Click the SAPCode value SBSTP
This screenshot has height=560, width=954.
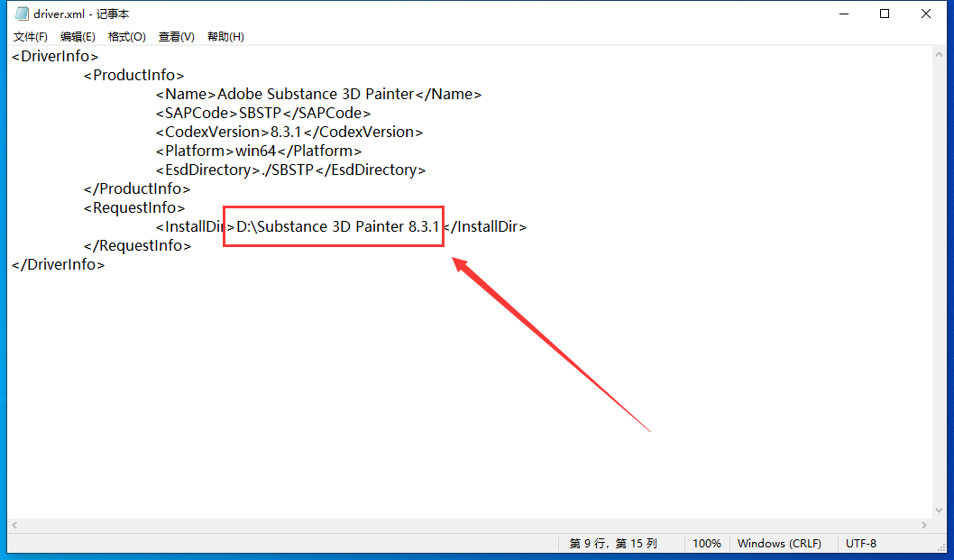point(260,114)
